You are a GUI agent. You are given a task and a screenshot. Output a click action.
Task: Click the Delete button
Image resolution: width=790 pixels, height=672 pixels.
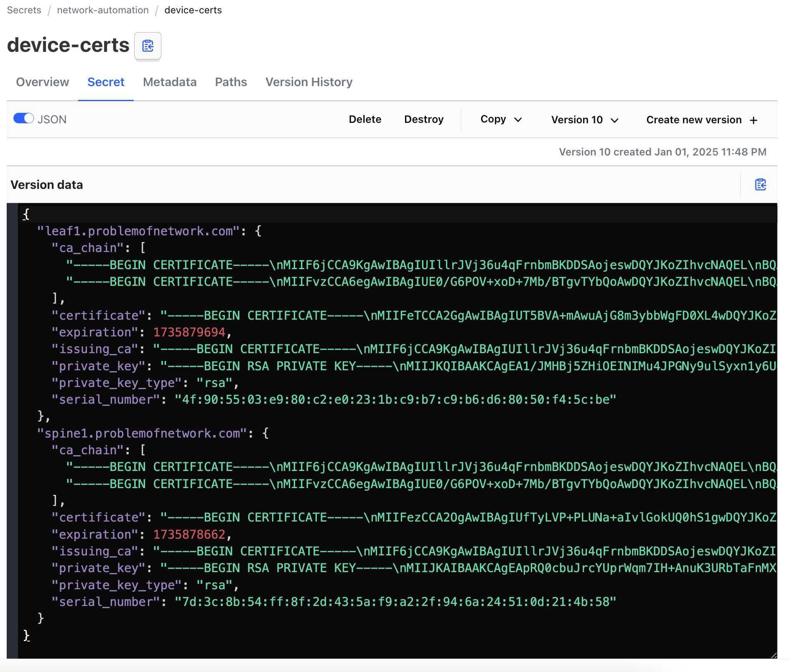[365, 120]
